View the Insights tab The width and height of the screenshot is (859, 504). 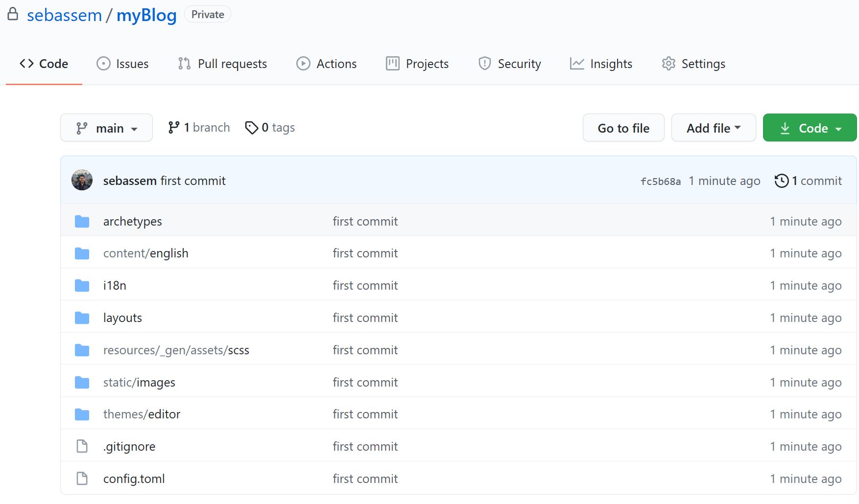[601, 64]
